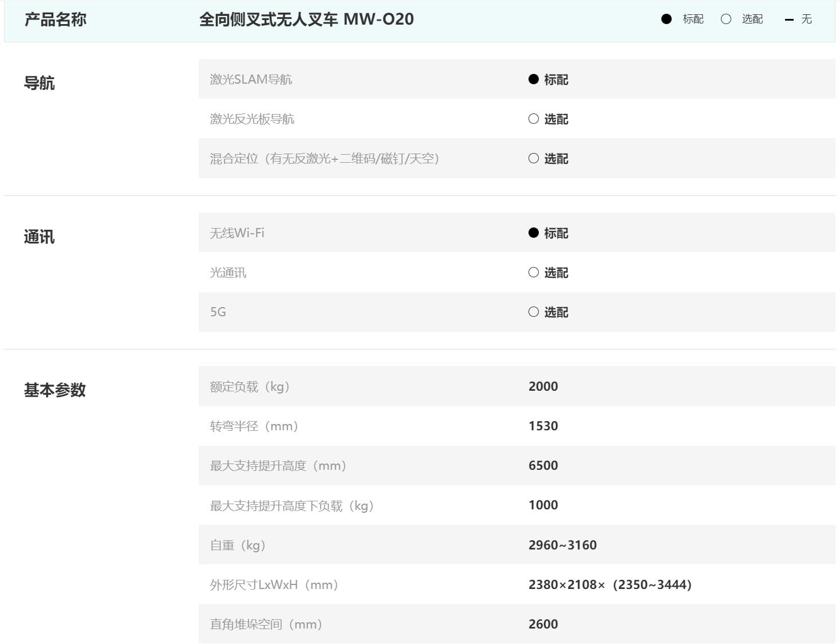Click the hollow circle in 5G row
The width and height of the screenshot is (840, 644).
[x=534, y=312]
